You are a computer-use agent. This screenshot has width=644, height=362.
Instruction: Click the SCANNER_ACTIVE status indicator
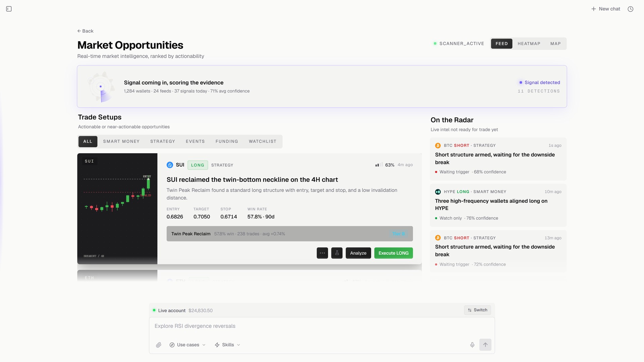pos(459,44)
